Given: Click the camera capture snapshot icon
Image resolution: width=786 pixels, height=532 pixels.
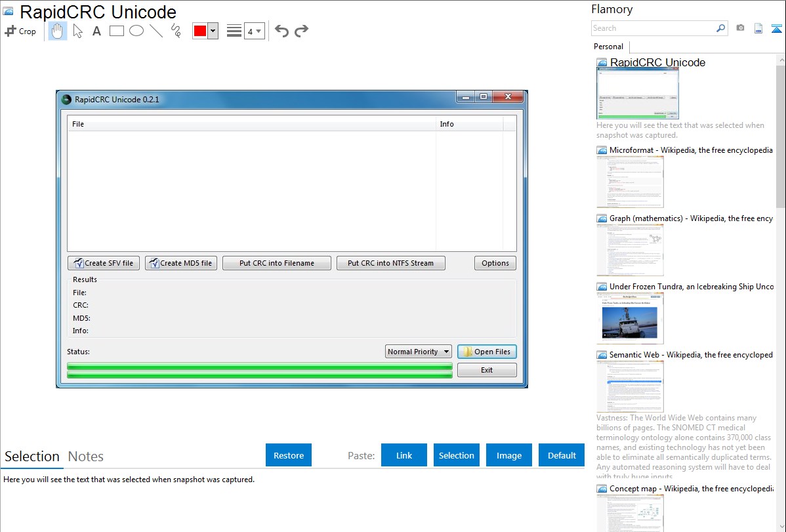Looking at the screenshot, I should click(x=740, y=28).
